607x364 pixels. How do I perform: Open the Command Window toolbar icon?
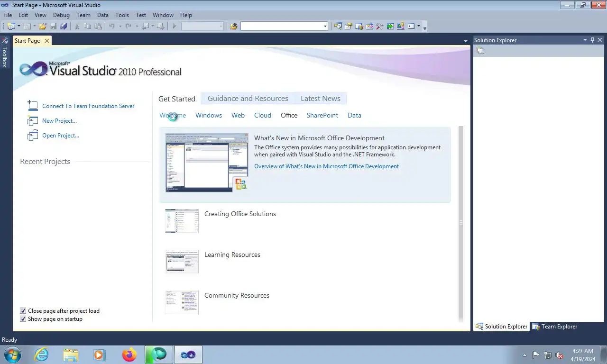[411, 27]
